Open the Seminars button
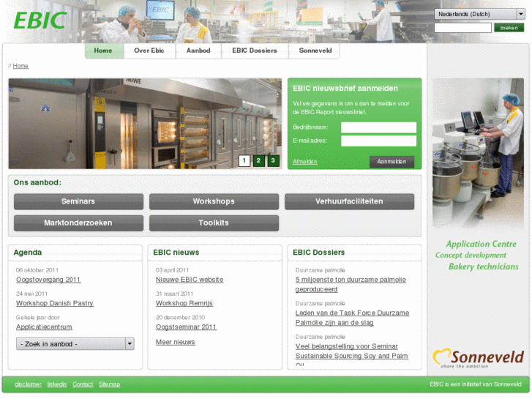The width and height of the screenshot is (532, 399). click(x=78, y=201)
